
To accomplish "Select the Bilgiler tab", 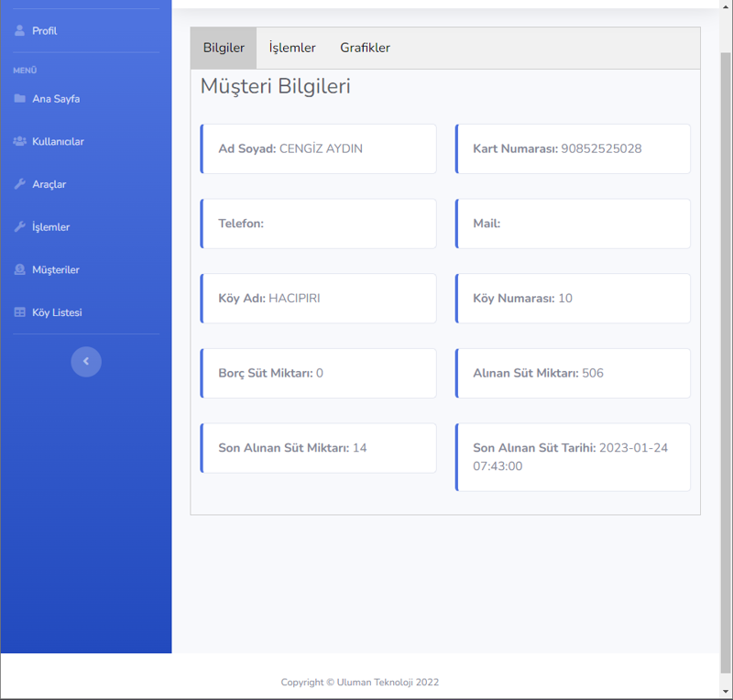I will point(224,48).
